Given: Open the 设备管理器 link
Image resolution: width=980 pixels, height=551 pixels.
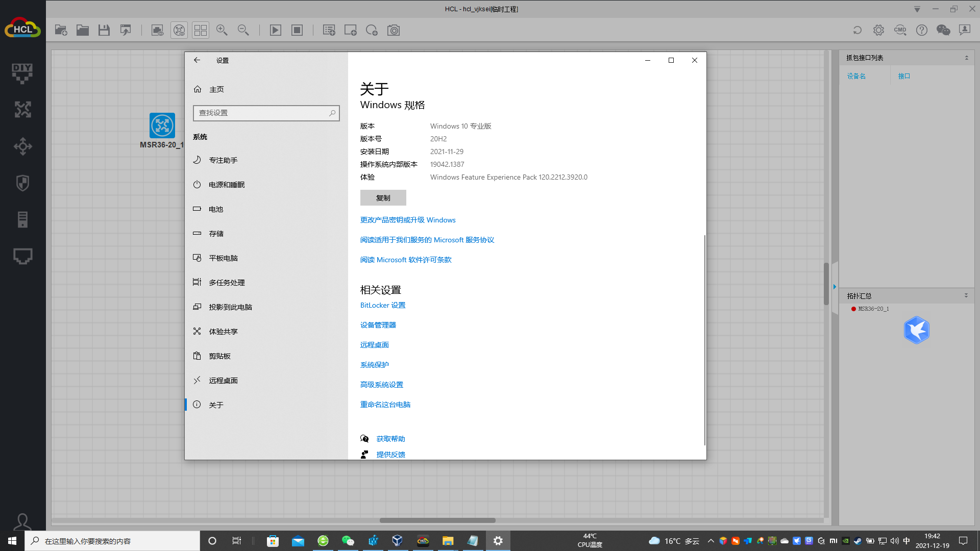Looking at the screenshot, I should point(378,325).
